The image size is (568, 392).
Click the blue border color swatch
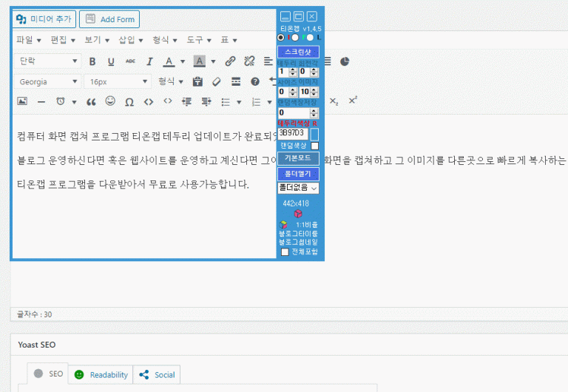tap(314, 134)
